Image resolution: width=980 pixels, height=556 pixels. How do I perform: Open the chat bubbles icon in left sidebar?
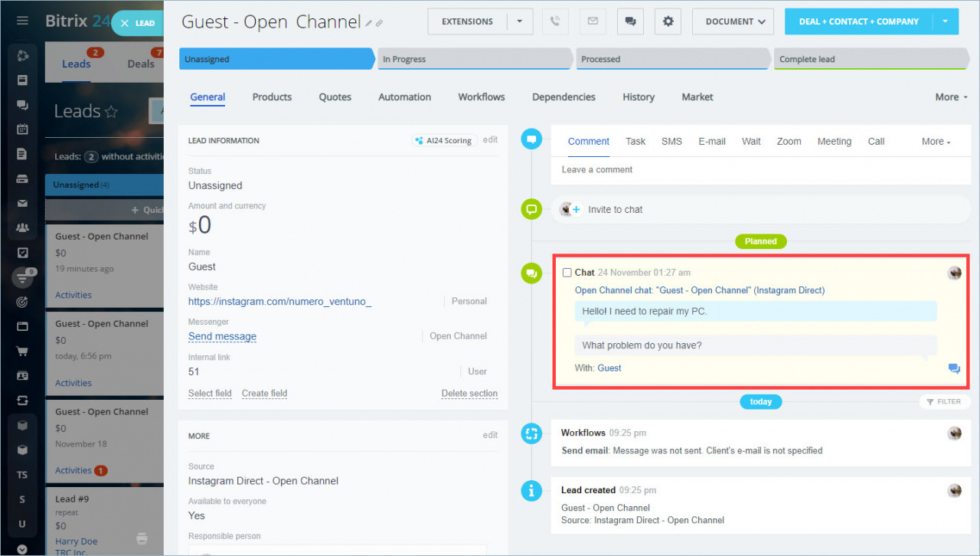click(x=22, y=105)
